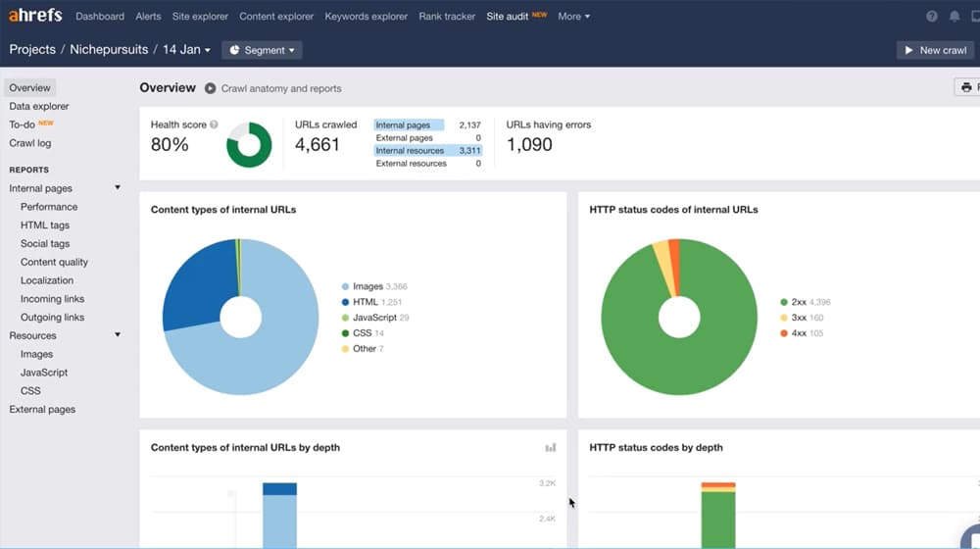Open Localization report
Image resolution: width=980 pixels, height=549 pixels.
click(47, 280)
